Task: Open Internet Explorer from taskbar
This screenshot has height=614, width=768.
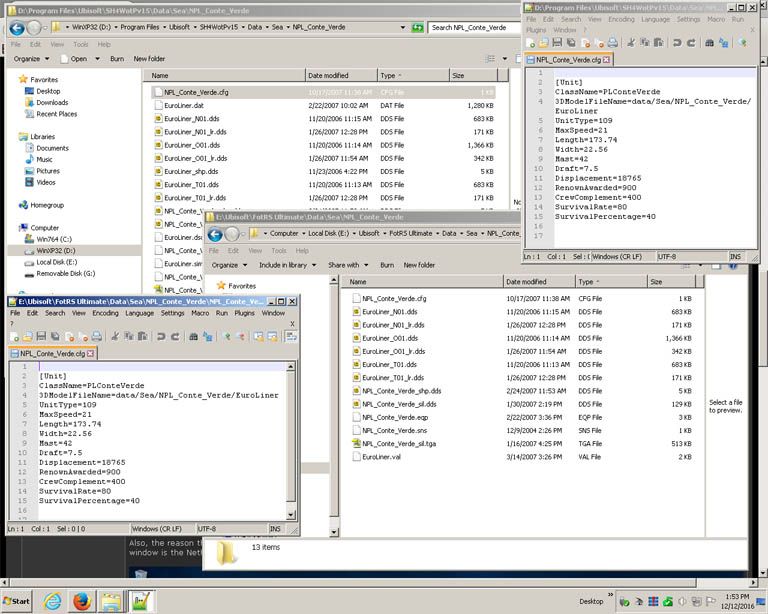Action: pyautogui.click(x=52, y=601)
